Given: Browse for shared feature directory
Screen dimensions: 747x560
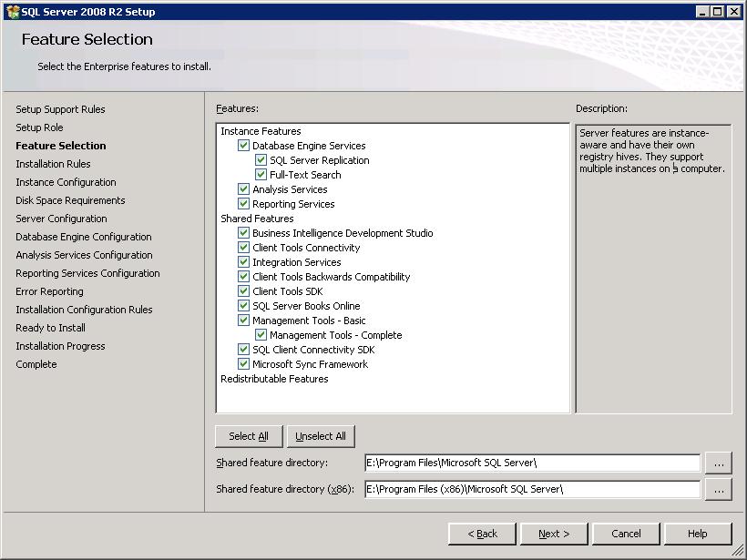Looking at the screenshot, I should 719,463.
